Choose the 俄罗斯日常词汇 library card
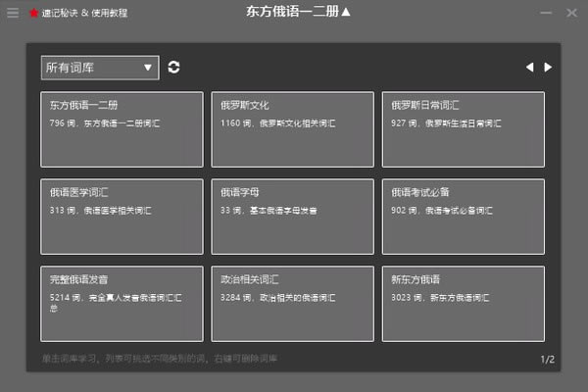This screenshot has width=588, height=392. point(464,129)
